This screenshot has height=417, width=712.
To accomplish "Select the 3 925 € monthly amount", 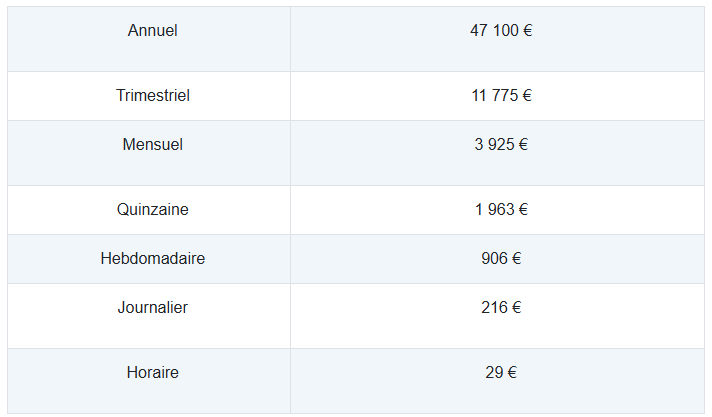I will click(501, 144).
